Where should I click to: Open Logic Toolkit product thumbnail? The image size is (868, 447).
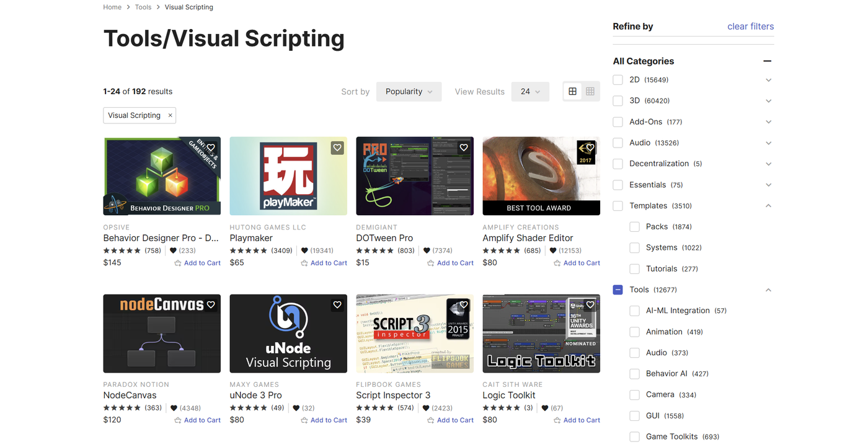pos(541,334)
